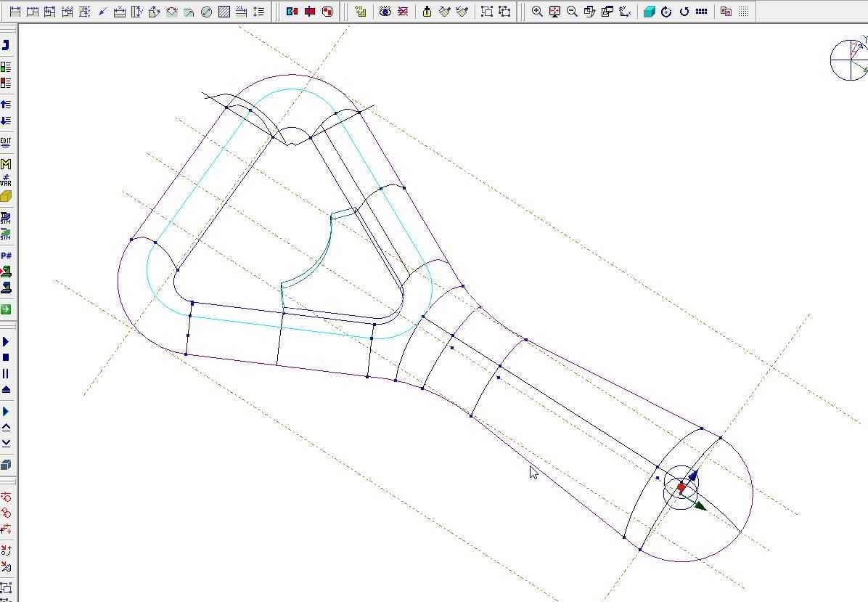Viewport: 868px width, 602px height.
Task: Click the sidebar pause bars button
Action: pyautogui.click(x=6, y=374)
